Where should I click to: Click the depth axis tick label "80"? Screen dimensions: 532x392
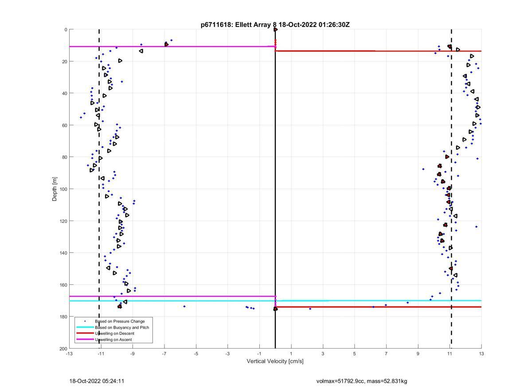[64, 157]
